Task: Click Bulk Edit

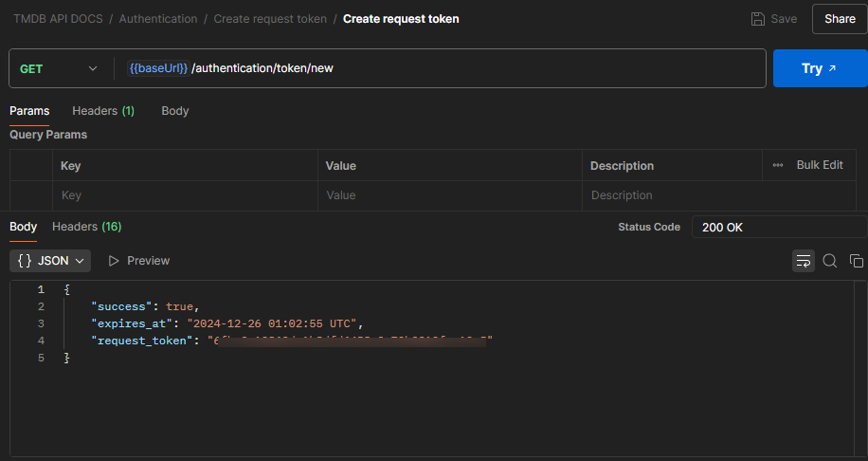Action: tap(820, 165)
